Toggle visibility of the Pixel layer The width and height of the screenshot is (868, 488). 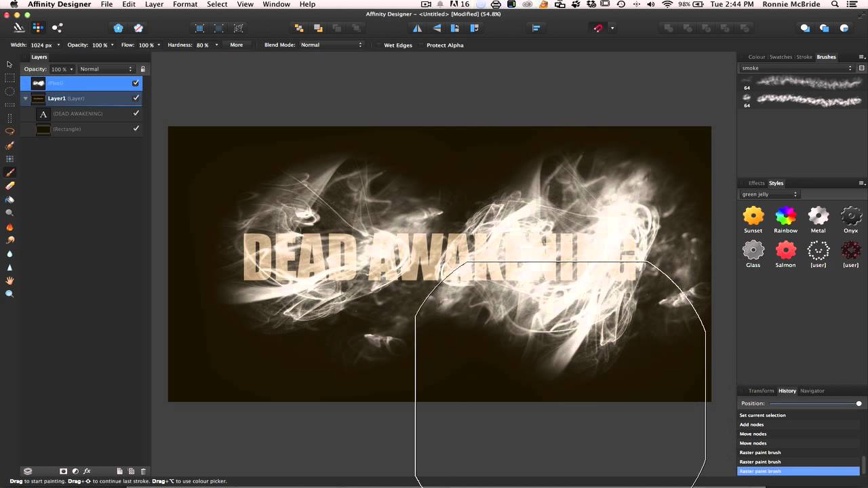tap(136, 83)
